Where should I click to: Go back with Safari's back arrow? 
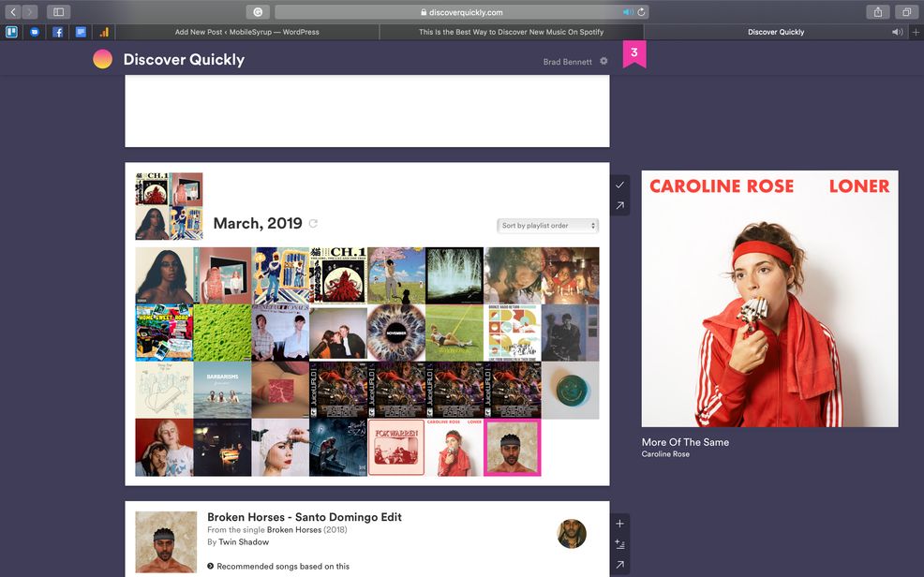(13, 12)
